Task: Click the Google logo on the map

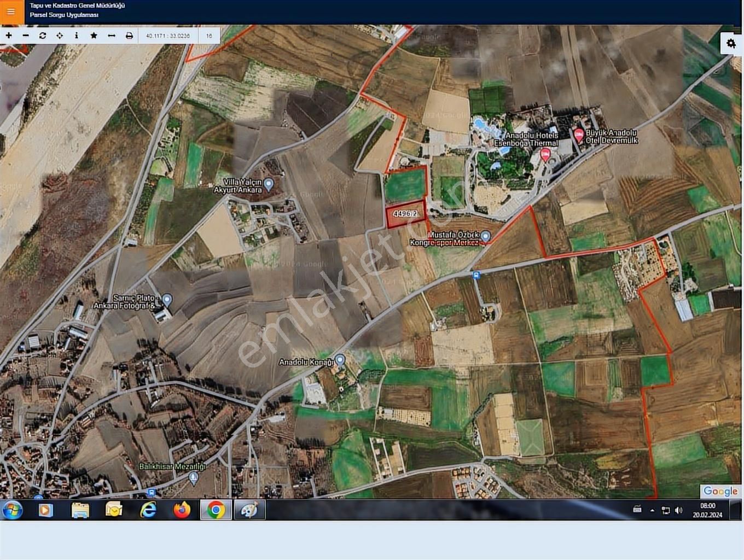Action: pos(720,491)
